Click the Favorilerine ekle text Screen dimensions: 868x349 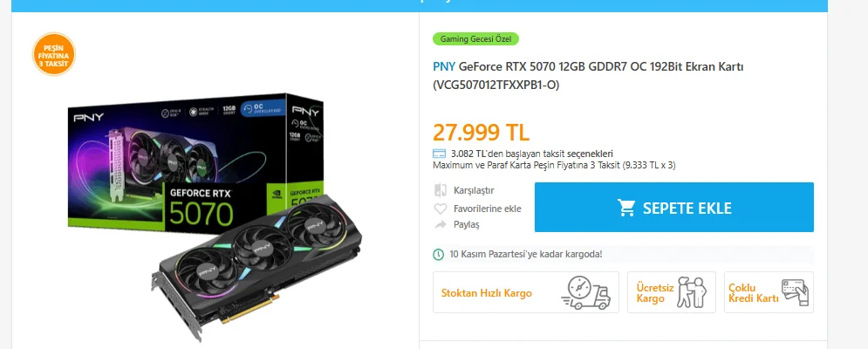coord(487,209)
